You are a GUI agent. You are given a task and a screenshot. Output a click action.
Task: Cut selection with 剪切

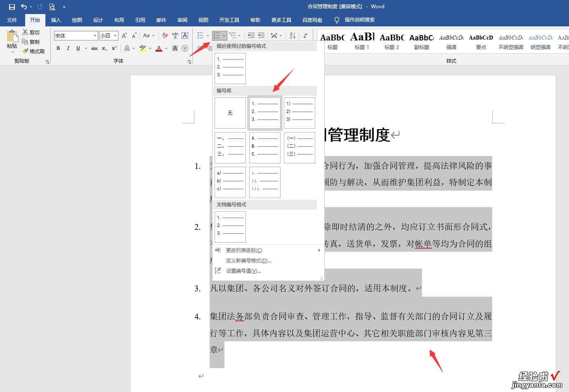click(x=31, y=32)
